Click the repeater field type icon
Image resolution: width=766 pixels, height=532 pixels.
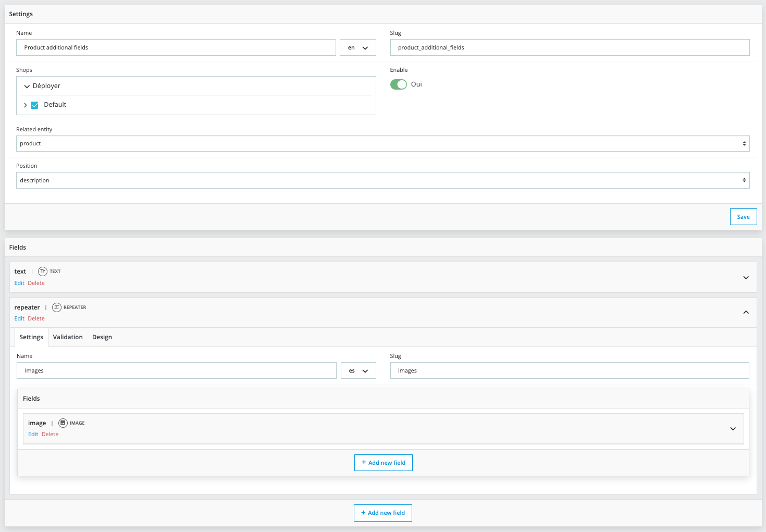[x=57, y=307]
